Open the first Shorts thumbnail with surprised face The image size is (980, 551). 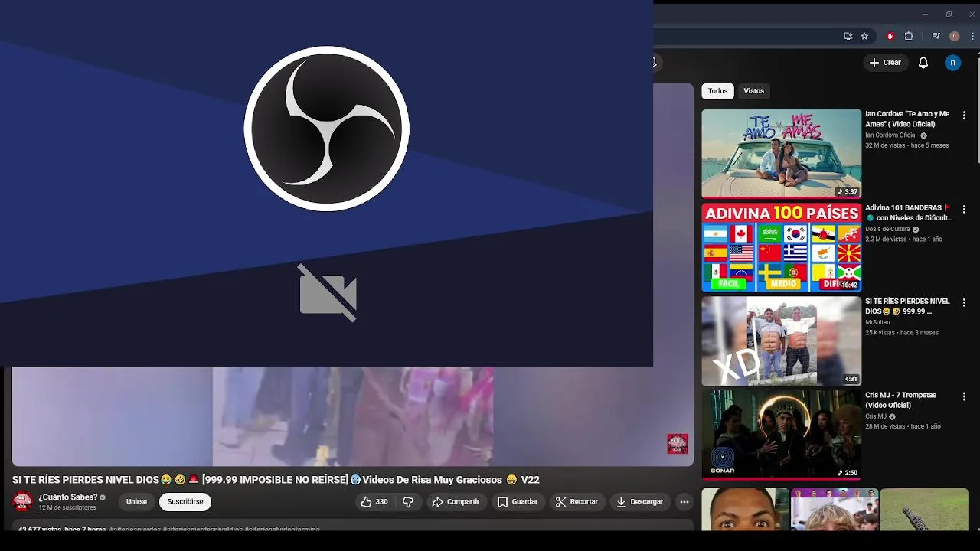(x=745, y=510)
